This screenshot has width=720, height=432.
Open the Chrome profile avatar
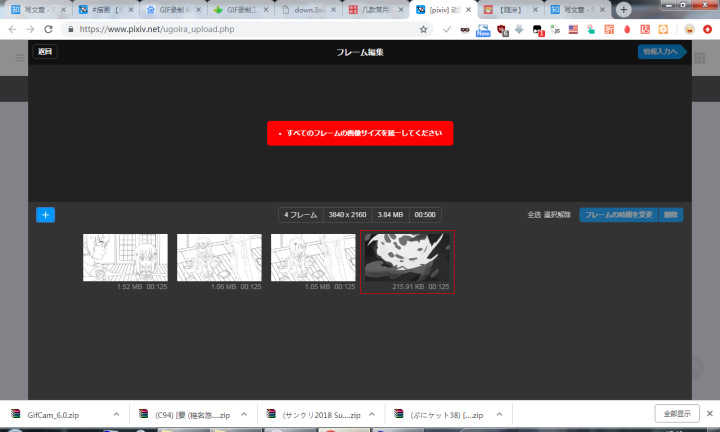point(689,29)
